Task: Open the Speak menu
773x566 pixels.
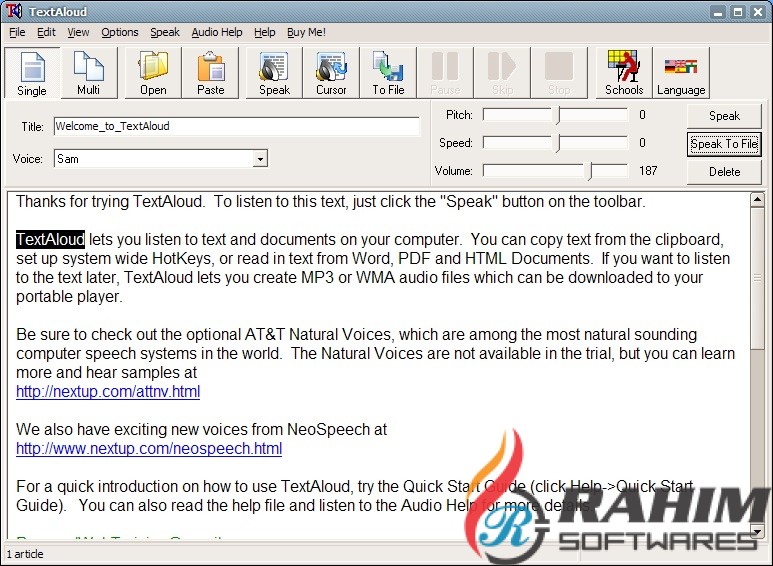Action: pyautogui.click(x=165, y=33)
